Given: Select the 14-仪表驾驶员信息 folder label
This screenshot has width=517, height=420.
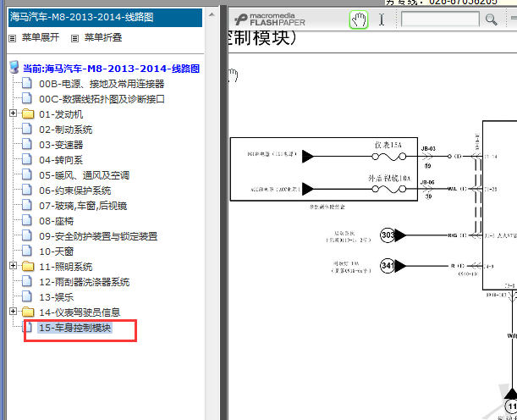Looking at the screenshot, I should click(x=80, y=312).
